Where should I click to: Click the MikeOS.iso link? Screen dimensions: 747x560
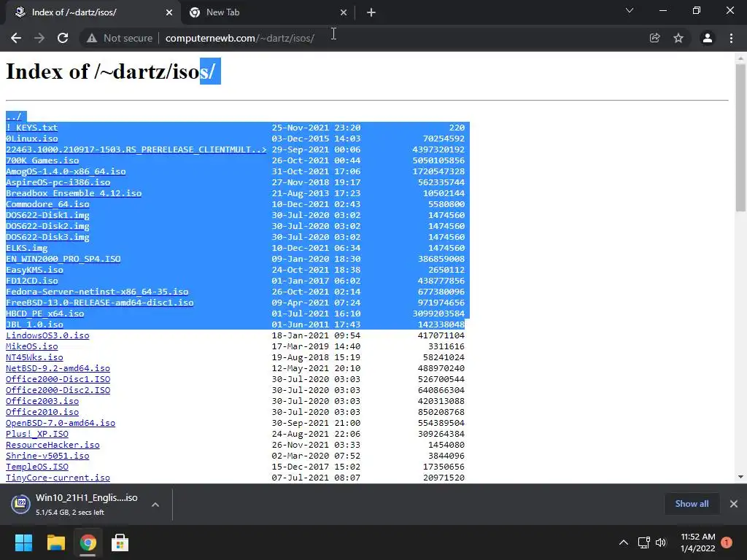point(32,346)
